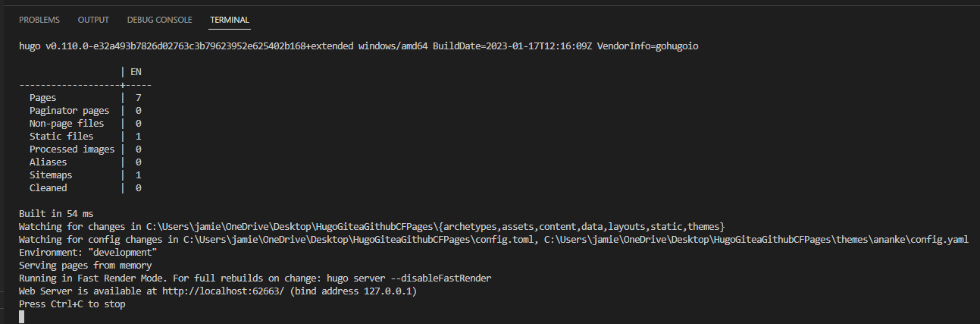Click the "Press Ctrl+C to stop" line
The height and width of the screenshot is (324, 980).
pyautogui.click(x=72, y=304)
